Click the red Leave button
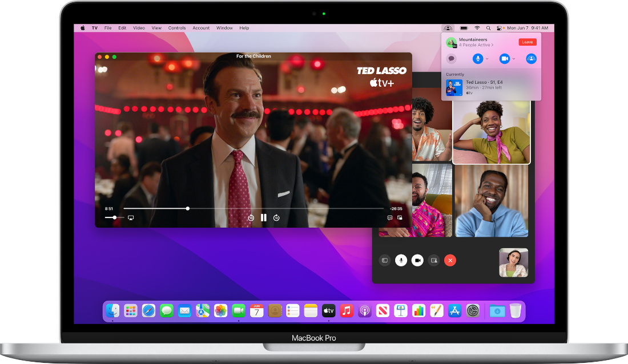The height and width of the screenshot is (364, 628). point(528,42)
